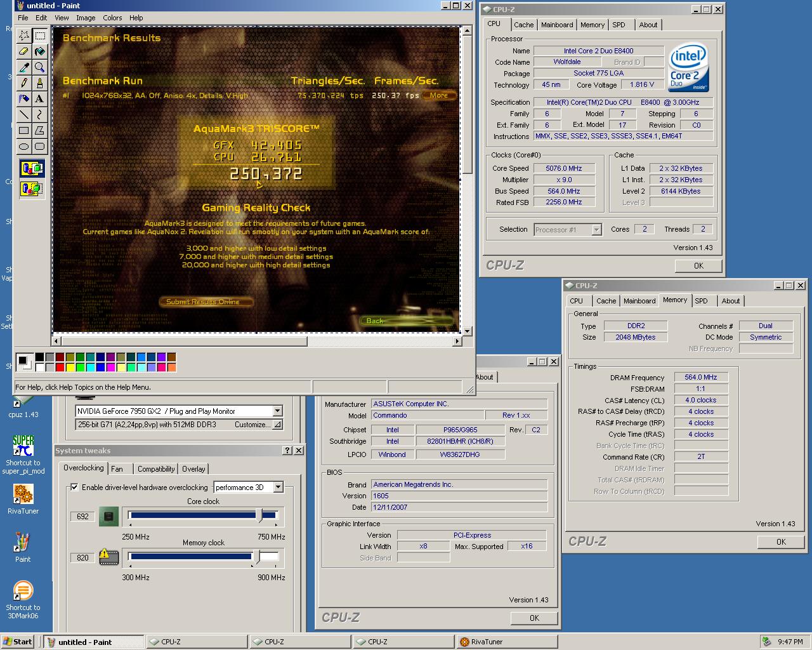Activate the Pick Color eyedropper tool
The width and height of the screenshot is (812, 650).
pos(24,67)
